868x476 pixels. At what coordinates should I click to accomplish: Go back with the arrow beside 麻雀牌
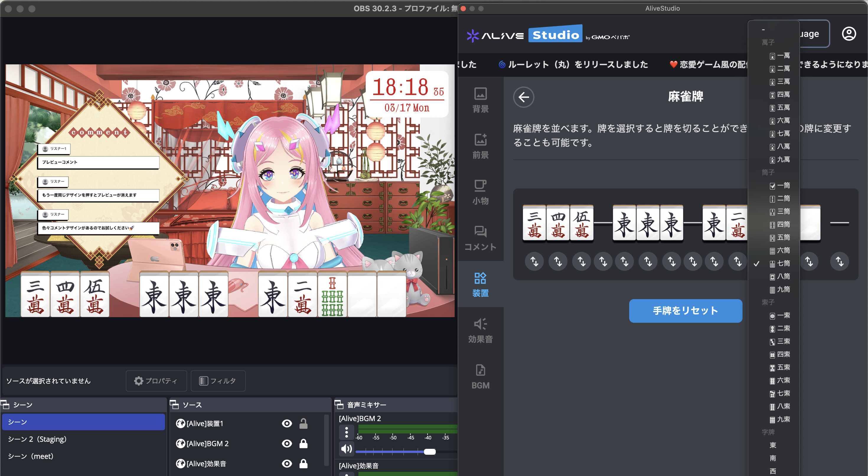tap(523, 97)
